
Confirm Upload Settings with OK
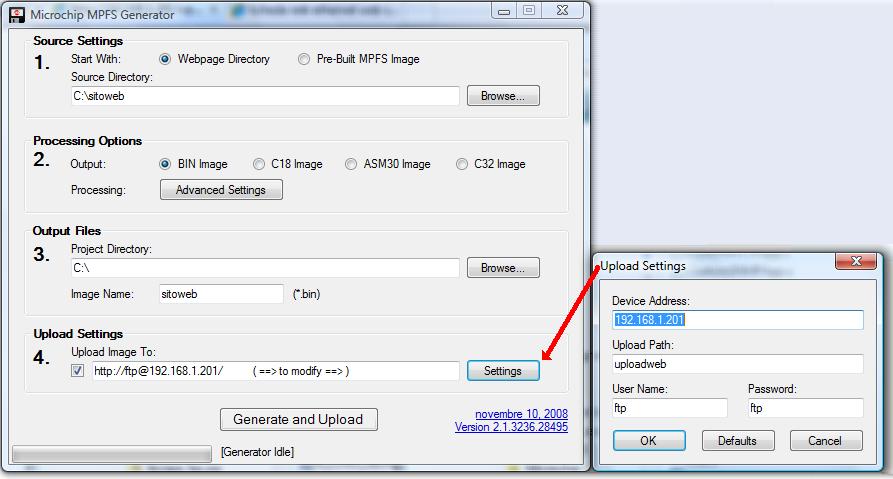649,440
